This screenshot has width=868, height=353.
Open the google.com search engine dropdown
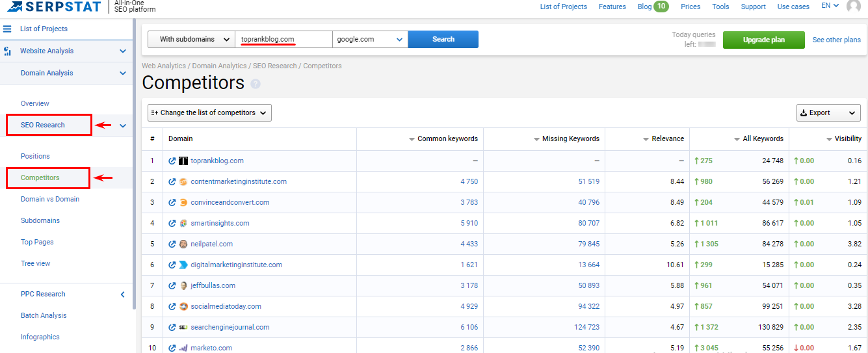click(x=370, y=39)
